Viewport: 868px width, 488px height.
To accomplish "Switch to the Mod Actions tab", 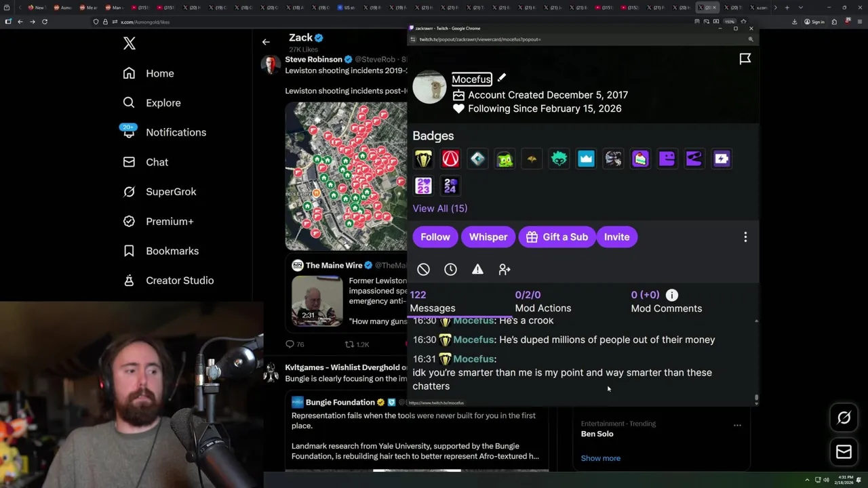I will (x=543, y=302).
